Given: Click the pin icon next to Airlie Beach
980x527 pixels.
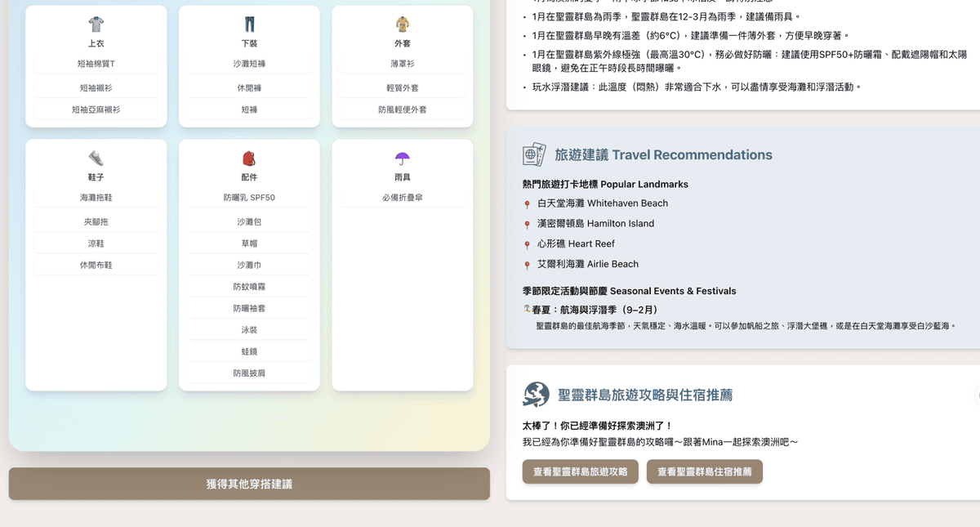Looking at the screenshot, I should point(527,266).
